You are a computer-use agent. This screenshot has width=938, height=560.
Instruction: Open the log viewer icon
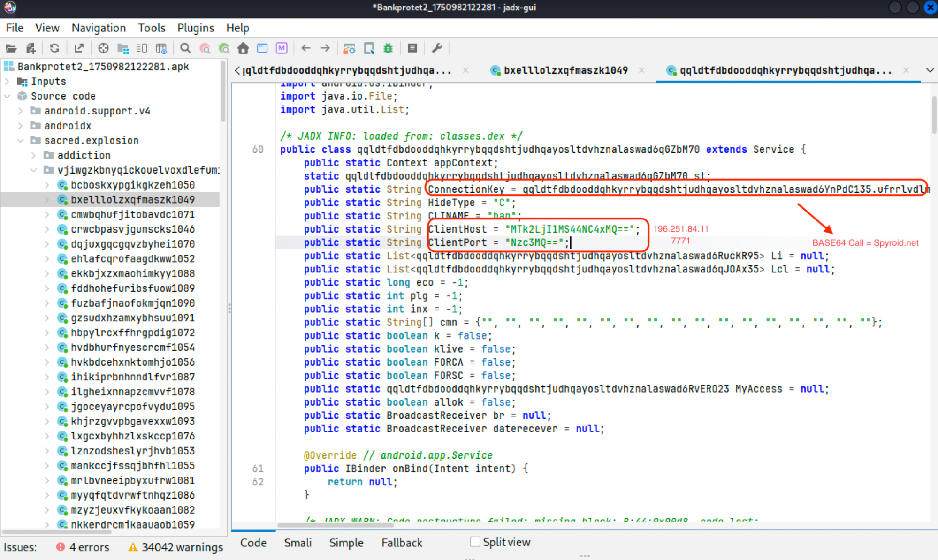coord(412,48)
